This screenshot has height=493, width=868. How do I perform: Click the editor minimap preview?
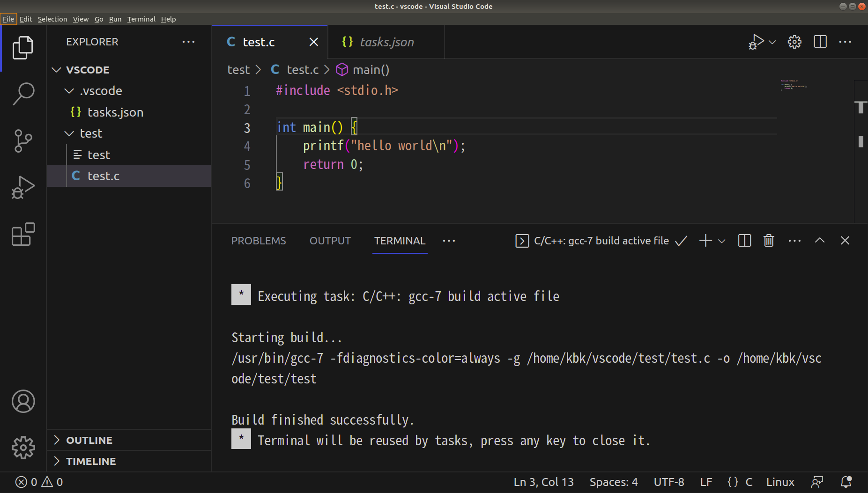(794, 85)
